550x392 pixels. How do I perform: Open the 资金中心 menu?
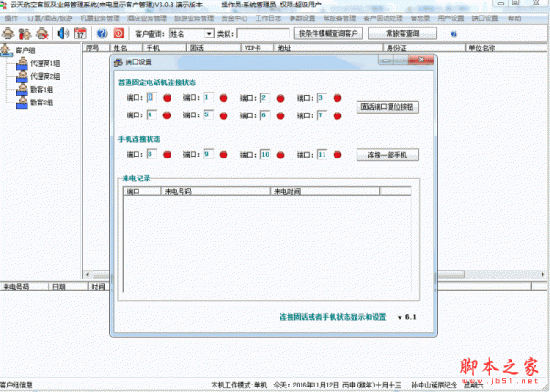point(235,18)
